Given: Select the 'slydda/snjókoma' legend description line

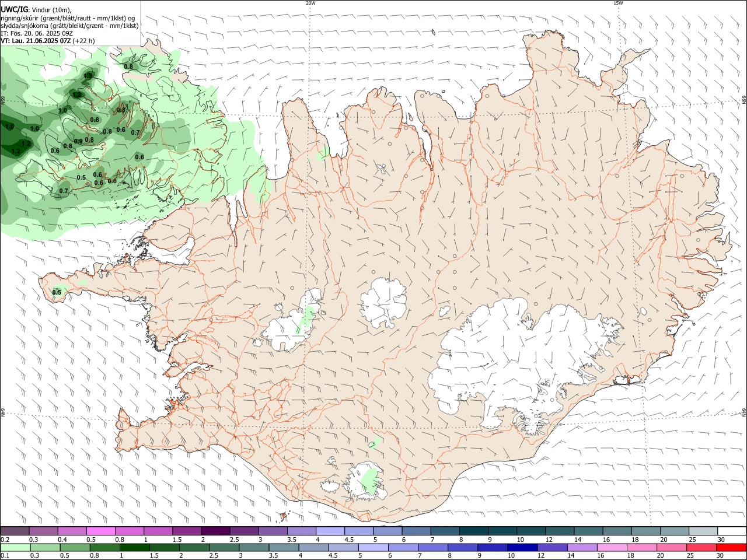Looking at the screenshot, I should pos(69,26).
